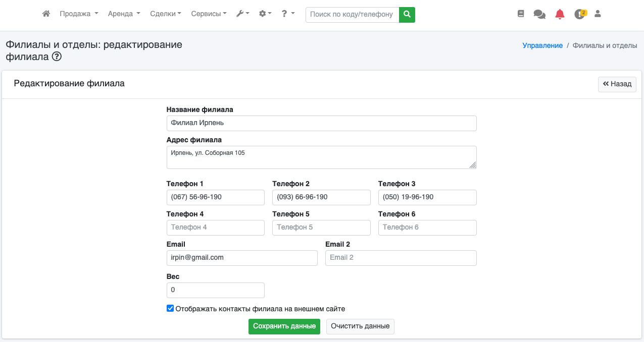This screenshot has height=342, width=644.
Task: Follow the Управление breadcrumb link
Action: [542, 45]
